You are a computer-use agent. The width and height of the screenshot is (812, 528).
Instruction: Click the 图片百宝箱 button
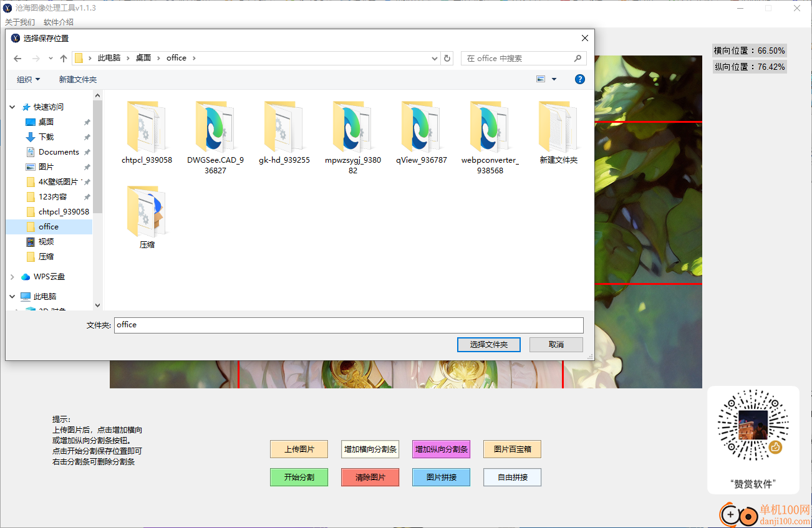click(513, 449)
